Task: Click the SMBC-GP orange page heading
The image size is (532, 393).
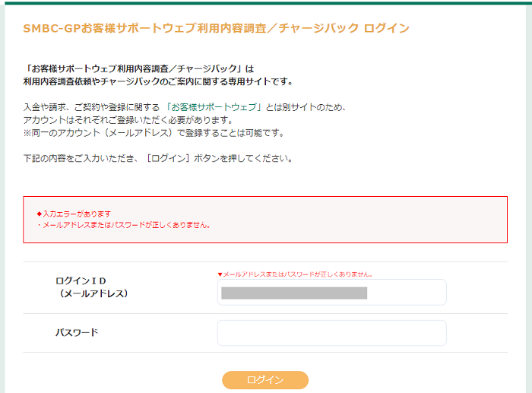Action: (216, 28)
